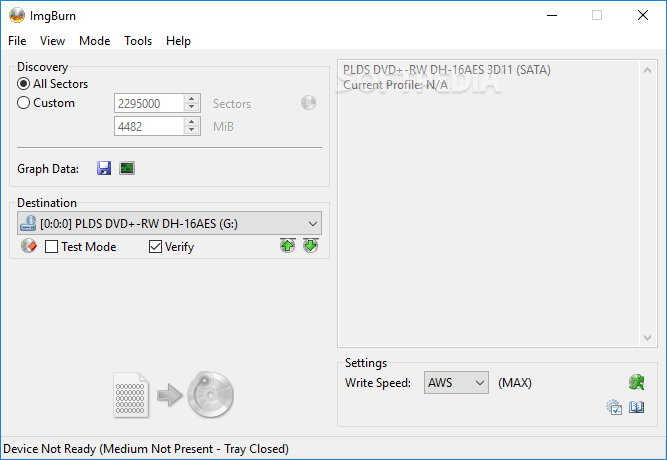The height and width of the screenshot is (460, 667).
Task: Open the Tools menu
Action: [x=138, y=41]
